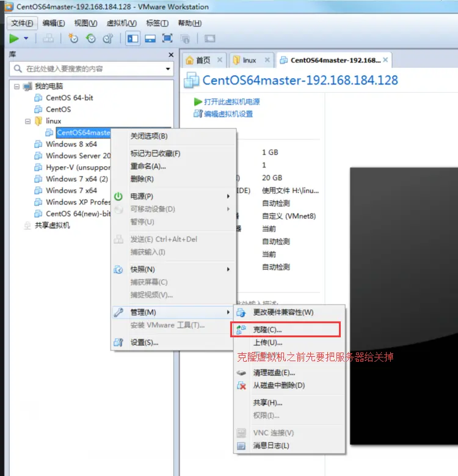Choose 从磁盘中删除(D) in submenu

[x=289, y=385]
